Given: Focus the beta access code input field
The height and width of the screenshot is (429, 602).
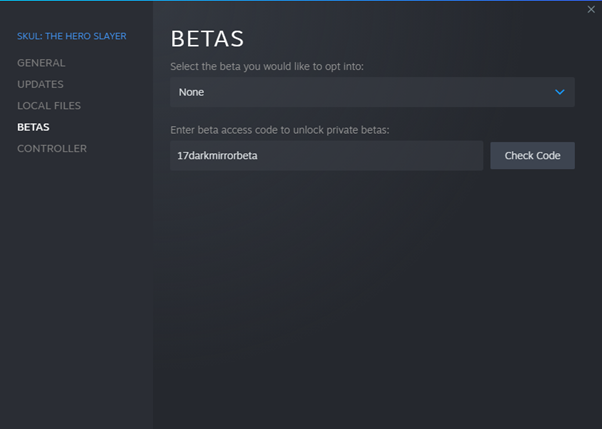Looking at the screenshot, I should tap(326, 156).
